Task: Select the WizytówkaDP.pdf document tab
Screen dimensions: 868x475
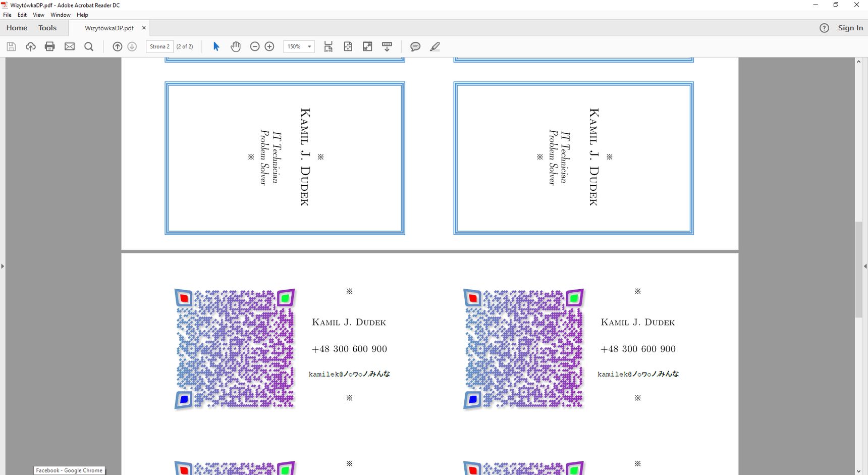Action: click(109, 28)
